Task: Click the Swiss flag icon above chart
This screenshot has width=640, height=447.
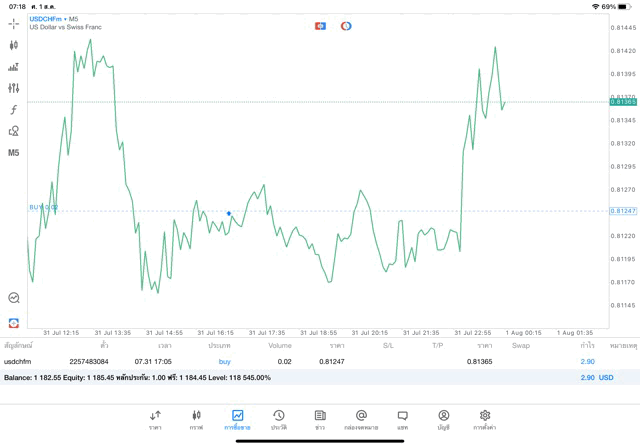Action: [320, 25]
